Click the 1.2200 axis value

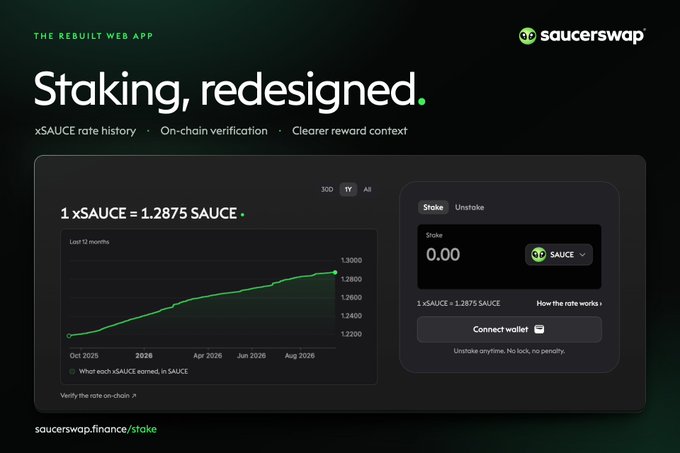click(351, 334)
